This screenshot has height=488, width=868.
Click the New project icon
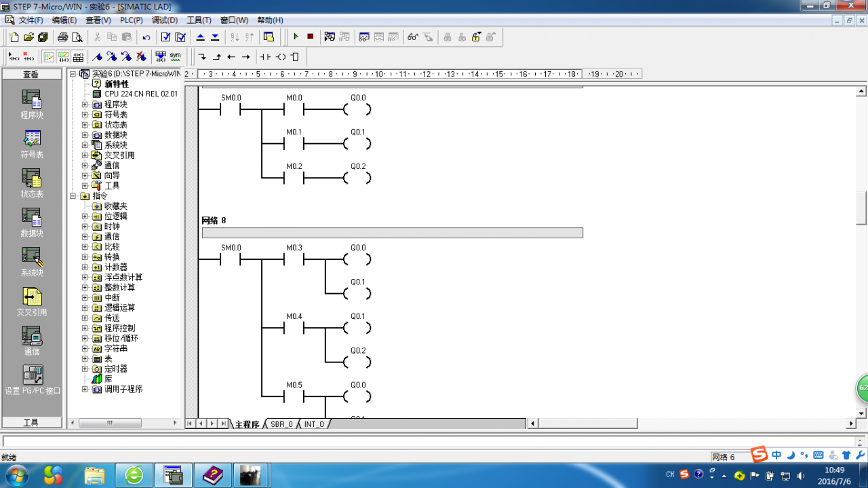coord(14,37)
